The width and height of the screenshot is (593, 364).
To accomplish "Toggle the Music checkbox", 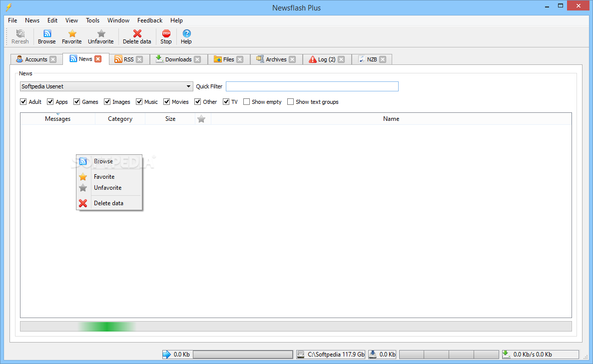I will (x=139, y=102).
